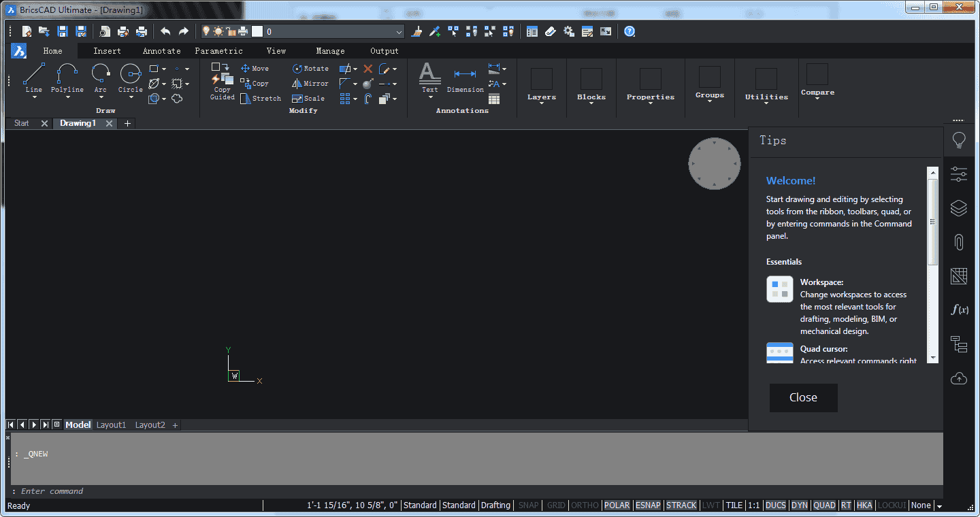Switch to the Parametric ribbon tab
Viewport: 980px width, 517px height.
click(218, 50)
